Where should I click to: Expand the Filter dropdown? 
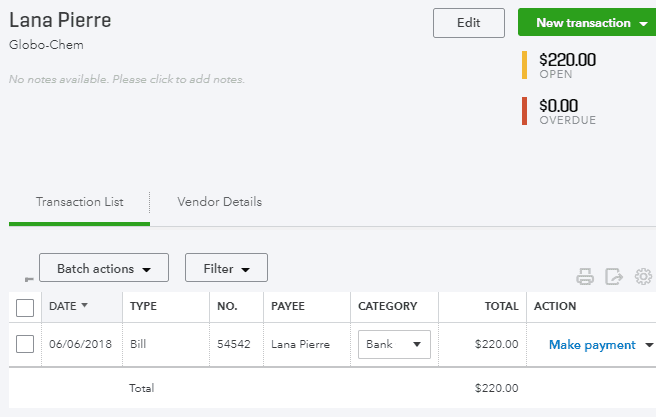tap(226, 268)
